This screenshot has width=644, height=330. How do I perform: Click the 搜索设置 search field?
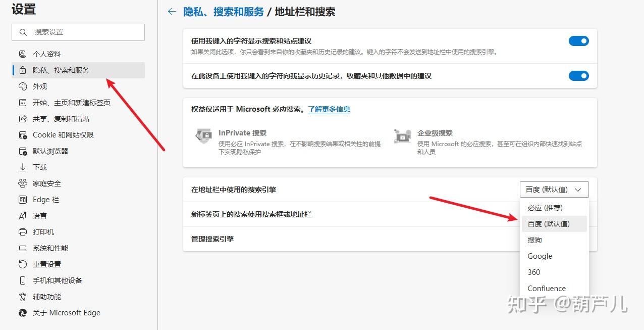coord(78,32)
